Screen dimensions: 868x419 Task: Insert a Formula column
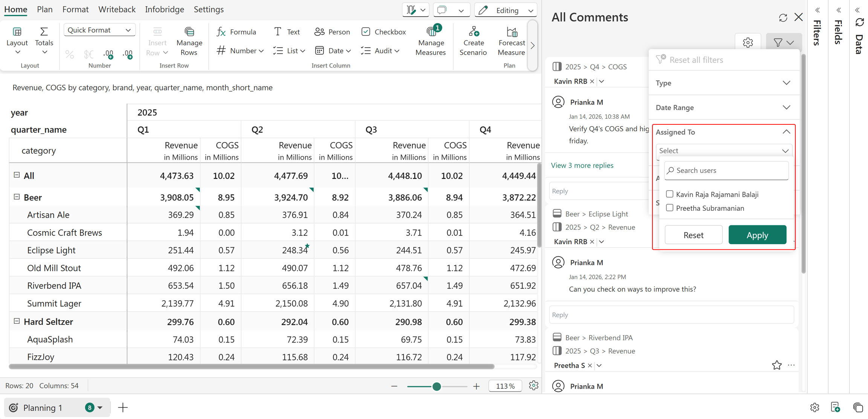tap(237, 32)
